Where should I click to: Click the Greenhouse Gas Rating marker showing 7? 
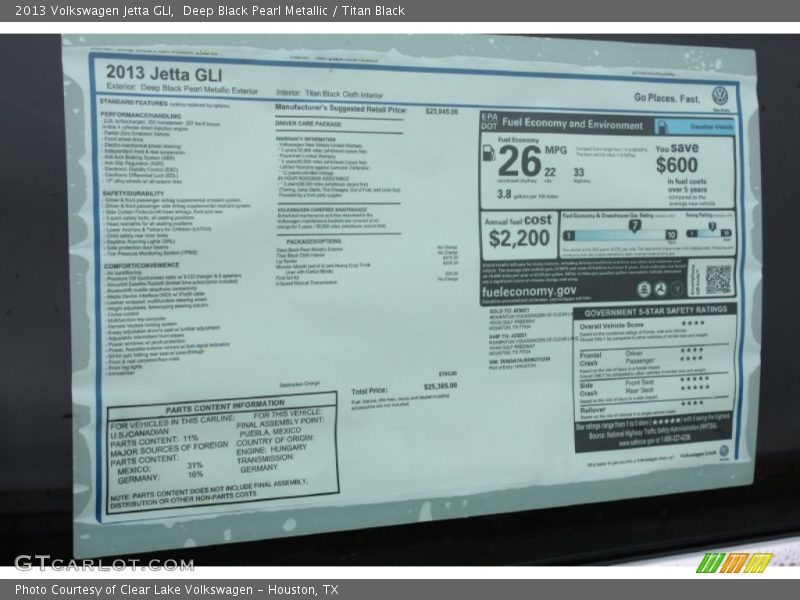coord(633,226)
